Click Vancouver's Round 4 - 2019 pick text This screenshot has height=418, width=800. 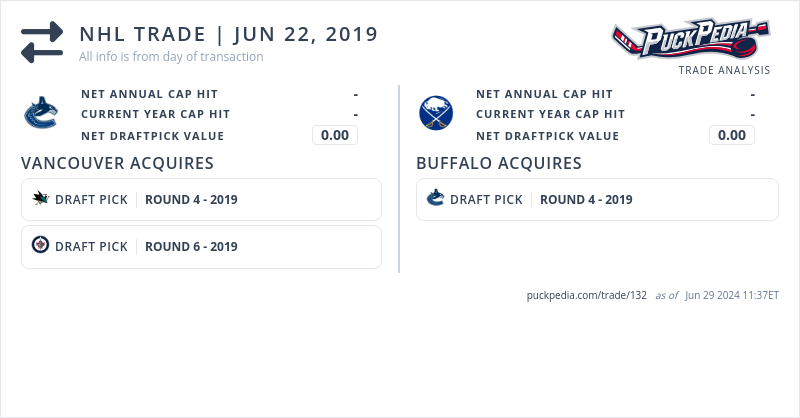coord(191,200)
